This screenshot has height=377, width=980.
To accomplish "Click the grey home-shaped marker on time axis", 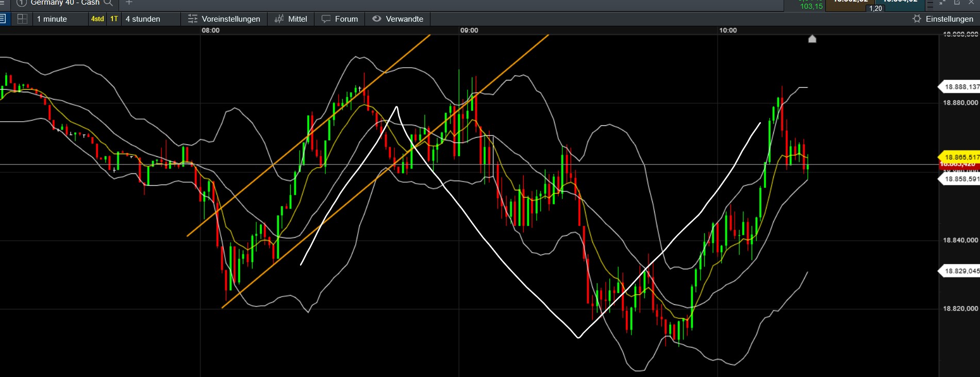I will [812, 39].
